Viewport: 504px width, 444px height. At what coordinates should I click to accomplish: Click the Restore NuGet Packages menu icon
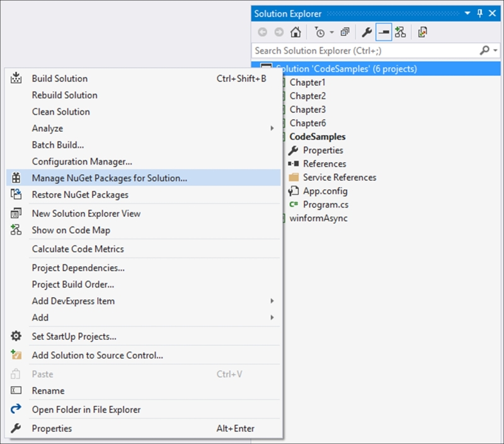coord(16,194)
